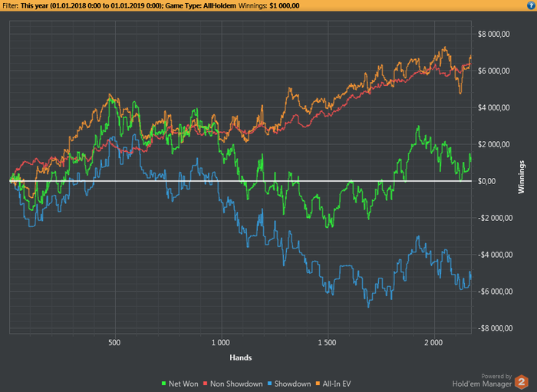Click the $4 000,00 axis label
Image resolution: width=537 pixels, height=392 pixels.
pyautogui.click(x=494, y=107)
